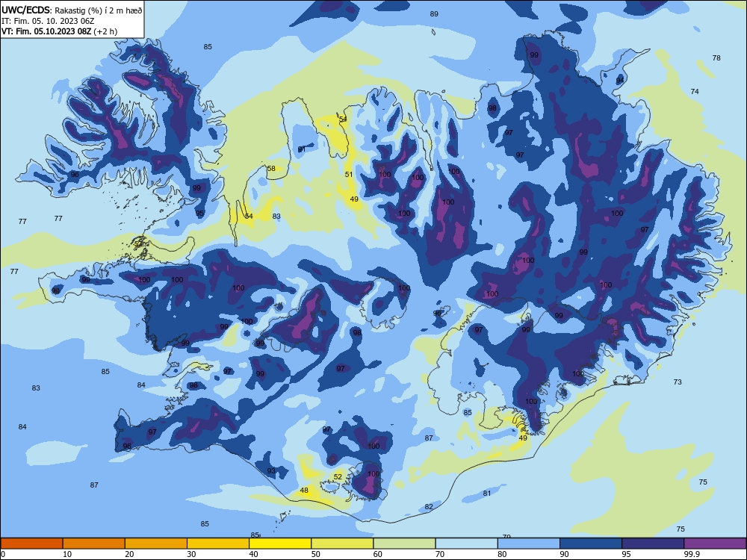Pick the purple legend swatch above 99.9
Screen dimensions: 747x560
[715, 544]
